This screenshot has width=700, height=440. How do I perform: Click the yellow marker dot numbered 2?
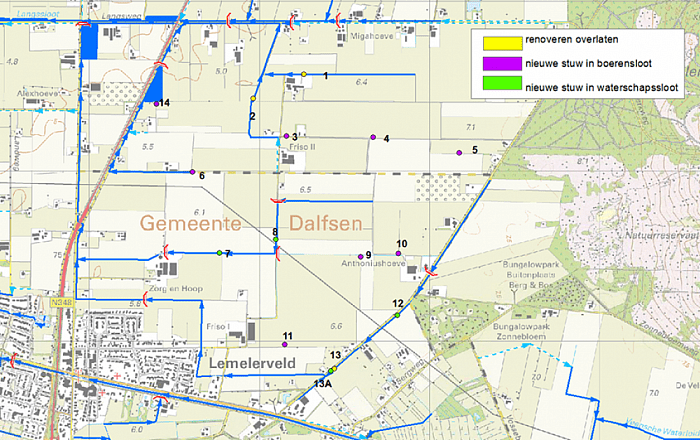point(253,98)
